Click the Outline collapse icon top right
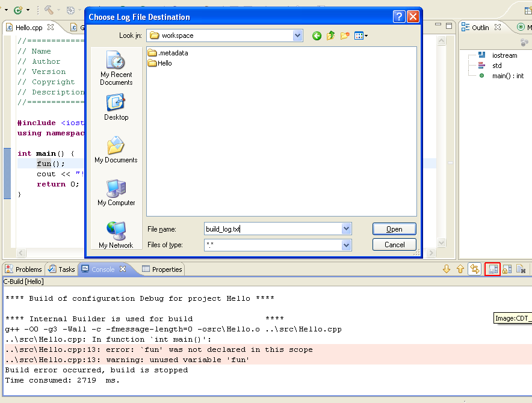Screen dimensions: 532x403 [x=524, y=42]
